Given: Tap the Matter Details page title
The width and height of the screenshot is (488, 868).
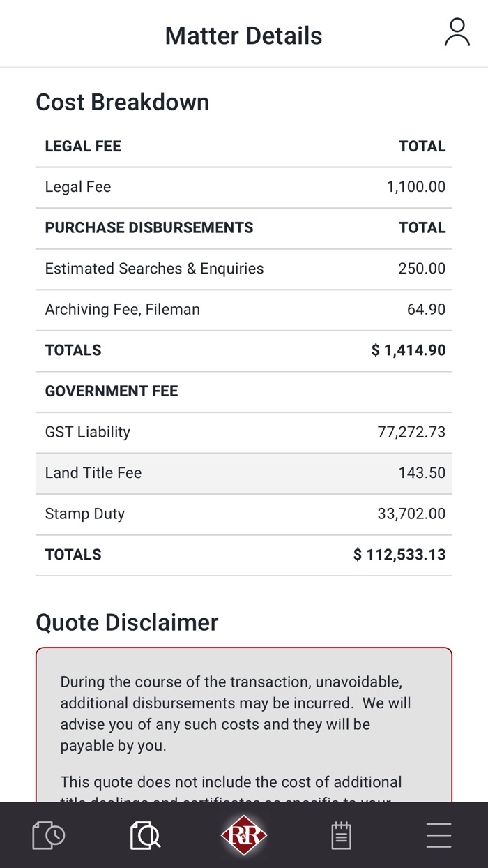Looking at the screenshot, I should click(x=243, y=36).
